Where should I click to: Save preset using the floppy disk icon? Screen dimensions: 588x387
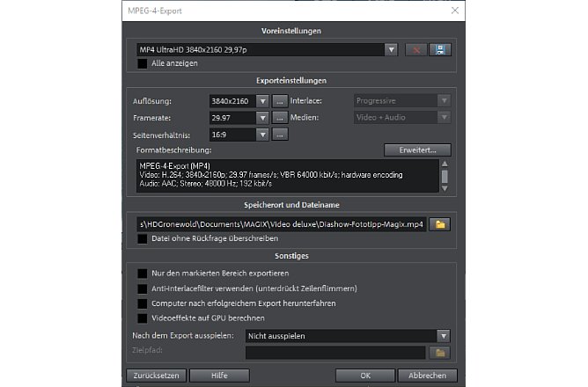tap(440, 50)
